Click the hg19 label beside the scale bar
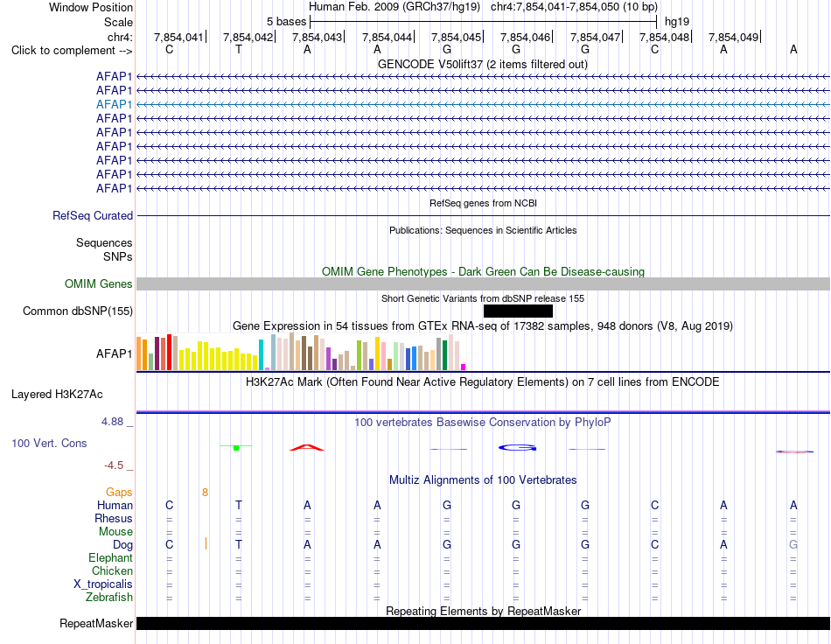 [x=677, y=22]
